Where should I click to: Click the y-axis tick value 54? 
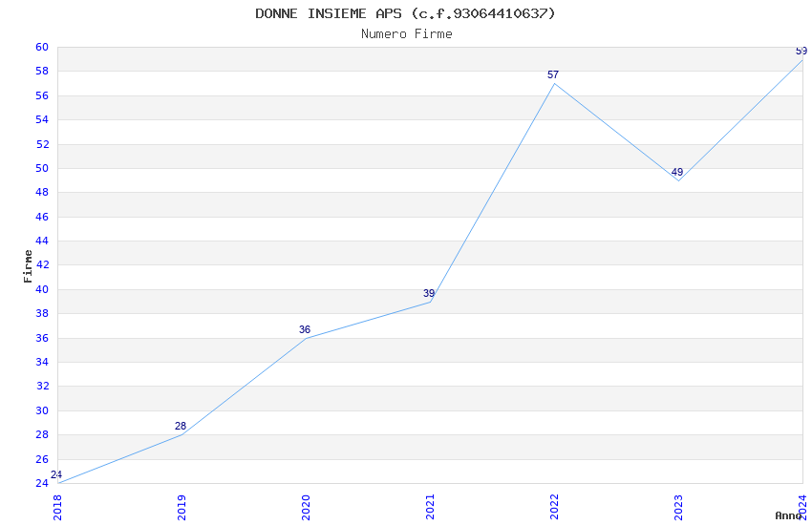pos(42,119)
